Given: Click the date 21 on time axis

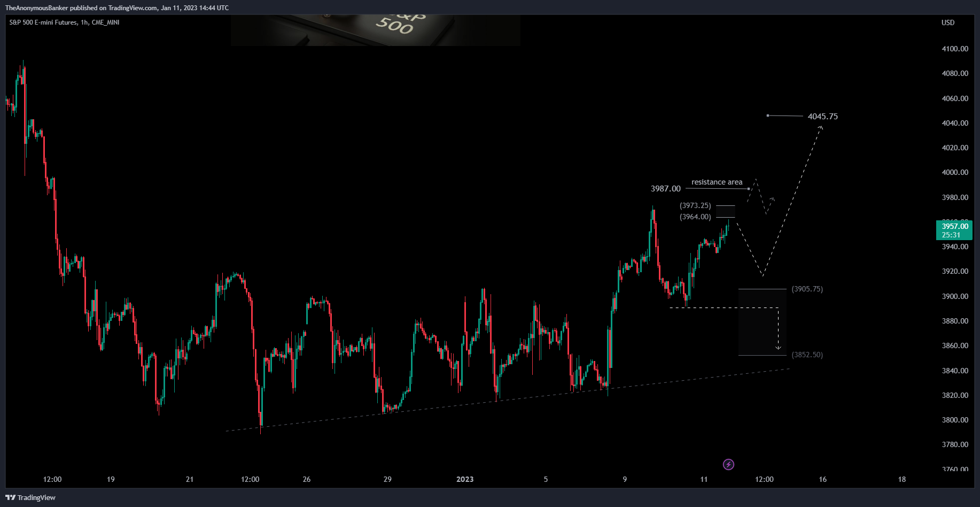Looking at the screenshot, I should [x=190, y=479].
